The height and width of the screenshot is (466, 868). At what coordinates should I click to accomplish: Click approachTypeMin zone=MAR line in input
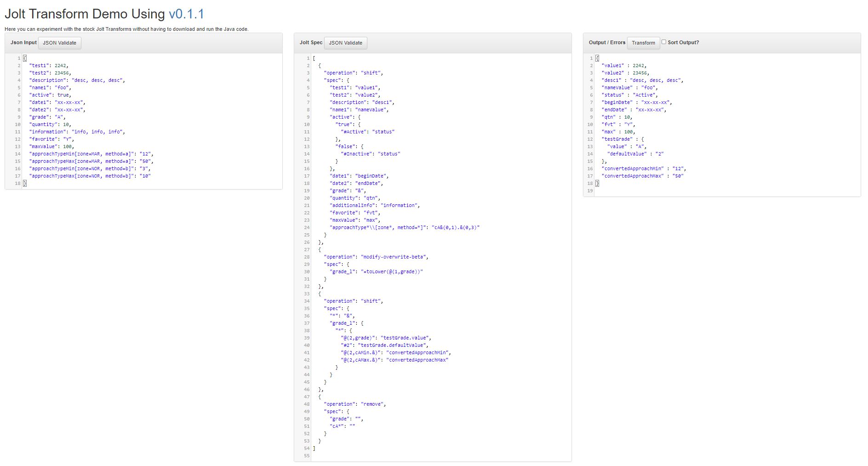pyautogui.click(x=91, y=154)
